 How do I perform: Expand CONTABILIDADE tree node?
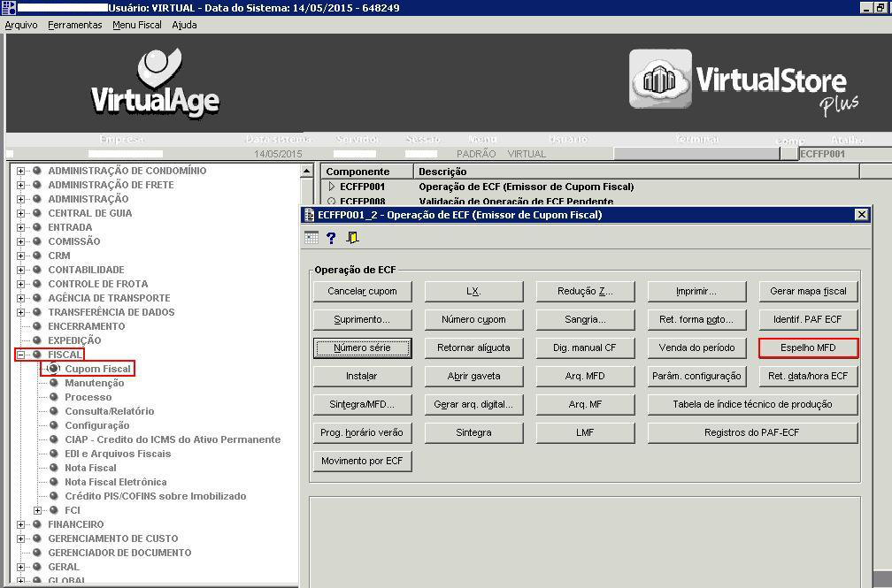20,270
